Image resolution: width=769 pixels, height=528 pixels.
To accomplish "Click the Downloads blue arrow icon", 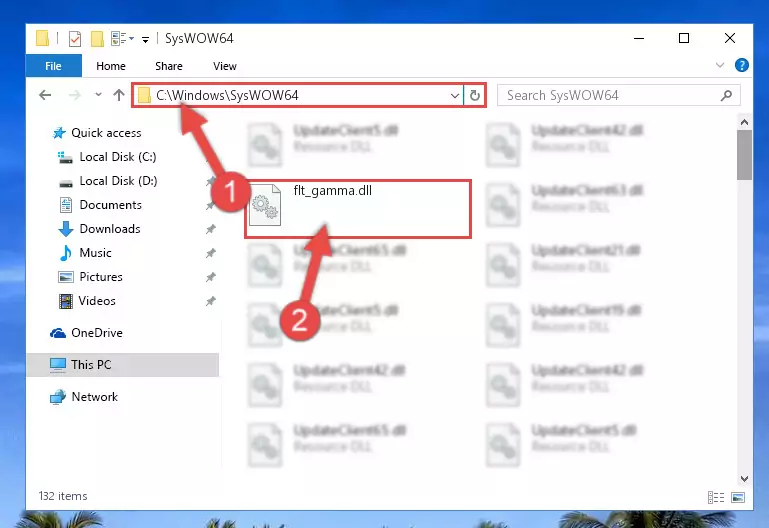I will (x=66, y=229).
